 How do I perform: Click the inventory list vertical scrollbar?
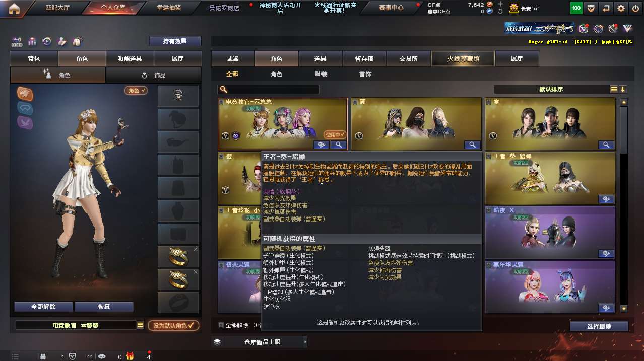pos(624,205)
